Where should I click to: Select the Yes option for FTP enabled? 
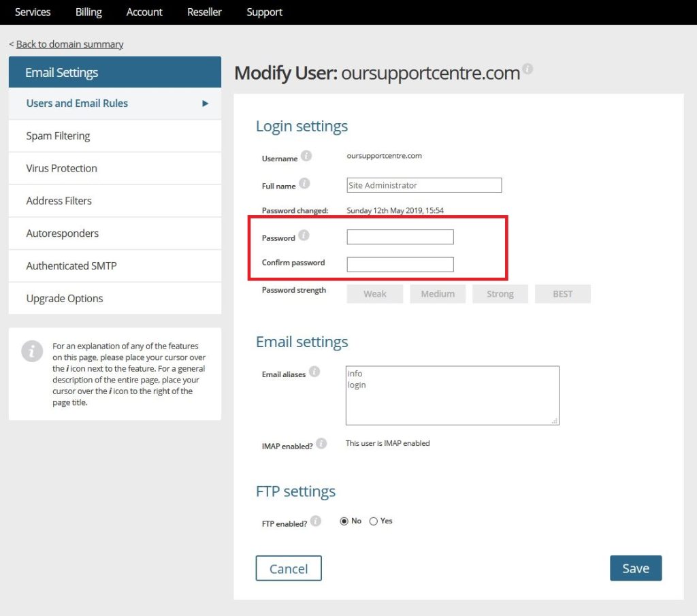[x=374, y=521]
